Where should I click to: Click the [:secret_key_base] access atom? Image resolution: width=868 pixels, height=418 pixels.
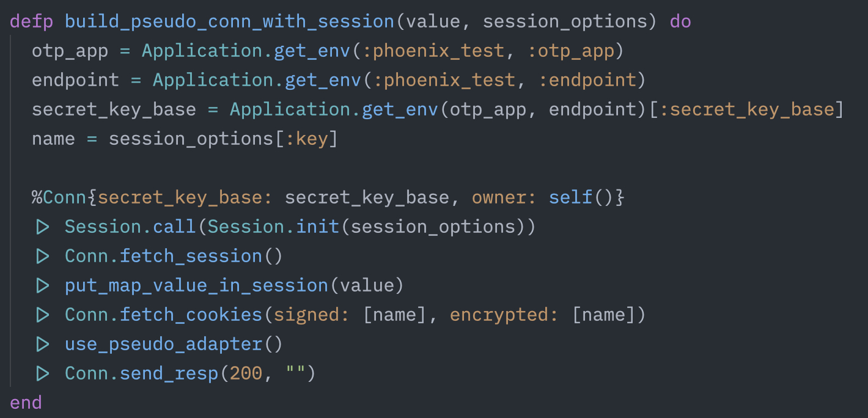point(752,109)
